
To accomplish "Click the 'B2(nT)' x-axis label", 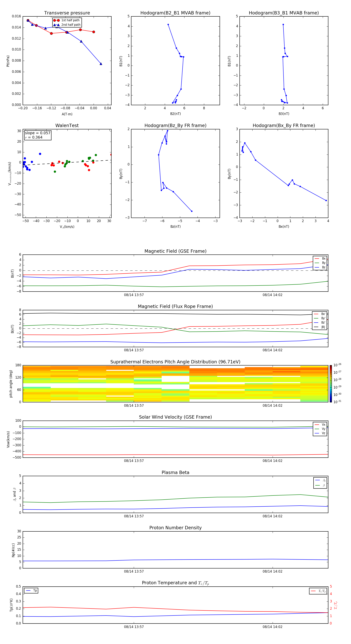I will (x=175, y=114).
